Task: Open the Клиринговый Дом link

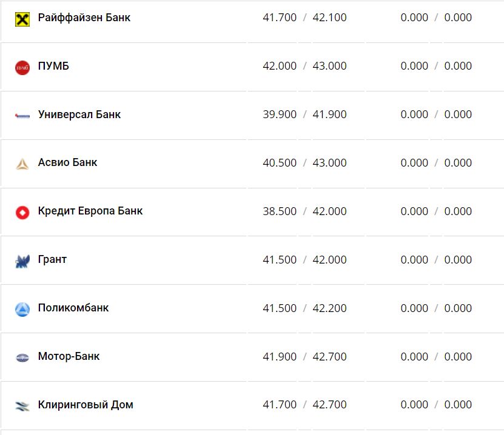Action: click(86, 405)
